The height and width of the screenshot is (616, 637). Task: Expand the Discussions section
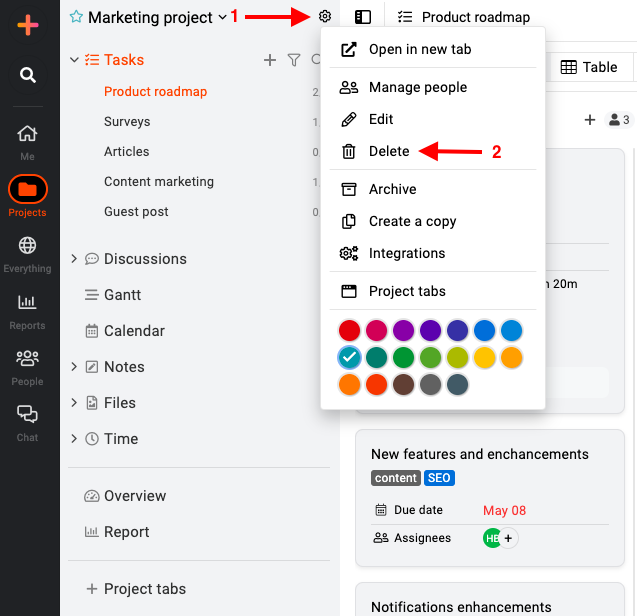coord(74,258)
